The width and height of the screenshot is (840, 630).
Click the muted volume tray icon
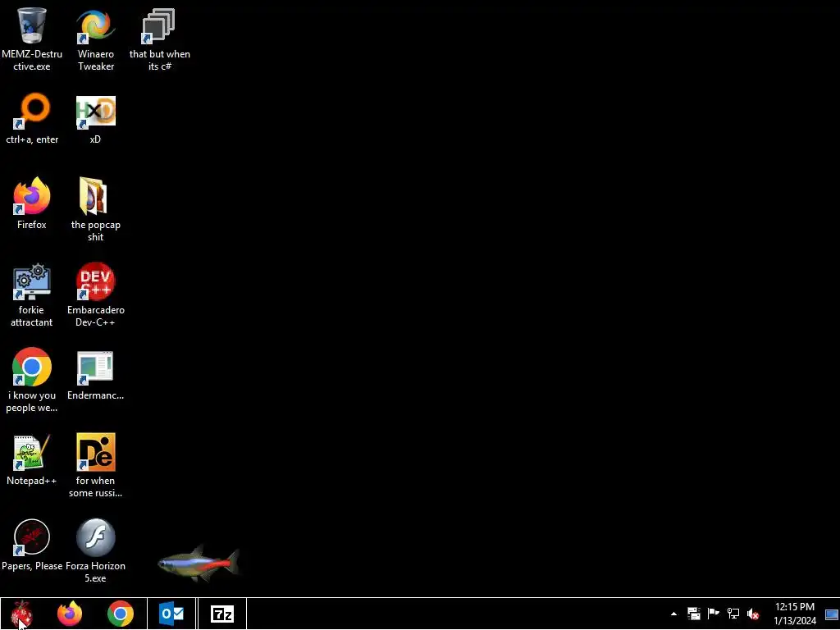(x=753, y=614)
